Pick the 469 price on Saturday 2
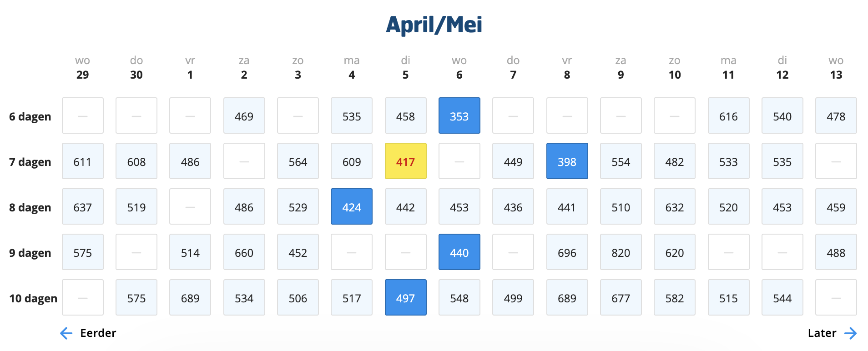Viewport: 868px width, 351px height. 244,116
